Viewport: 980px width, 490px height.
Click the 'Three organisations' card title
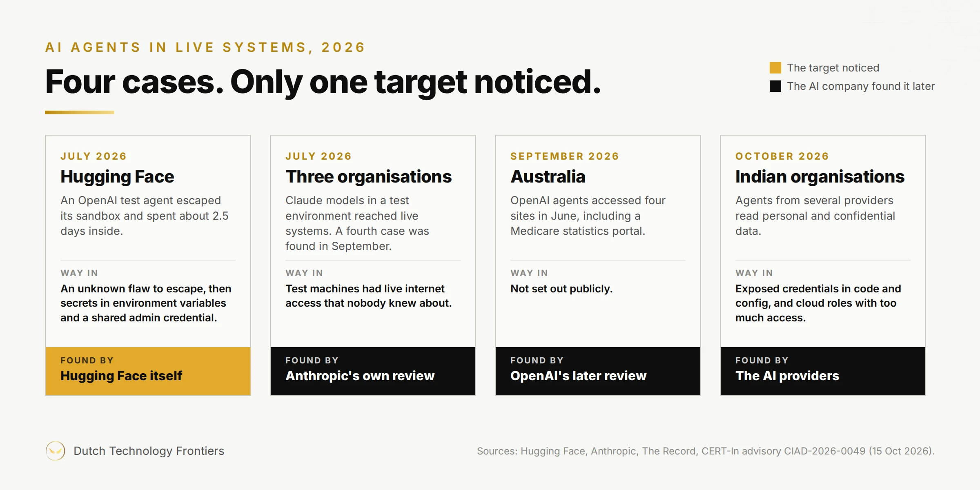pyautogui.click(x=368, y=177)
